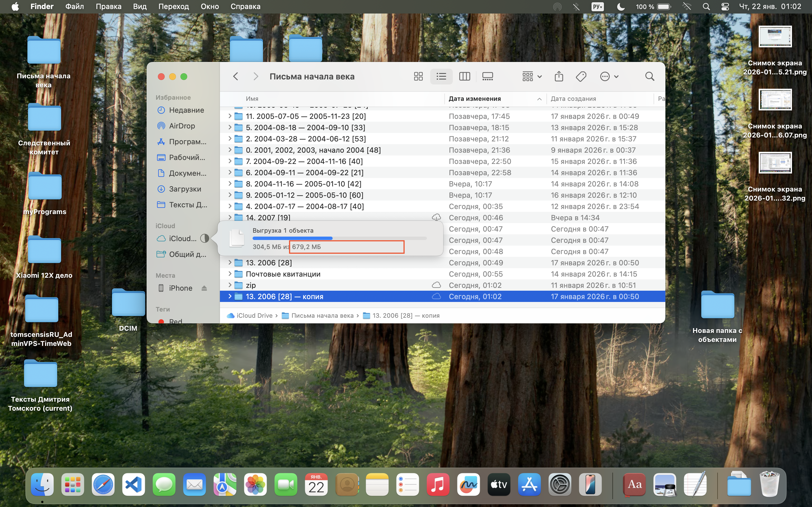This screenshot has width=812, height=507.
Task: Open the Правка menu
Action: [x=108, y=7]
